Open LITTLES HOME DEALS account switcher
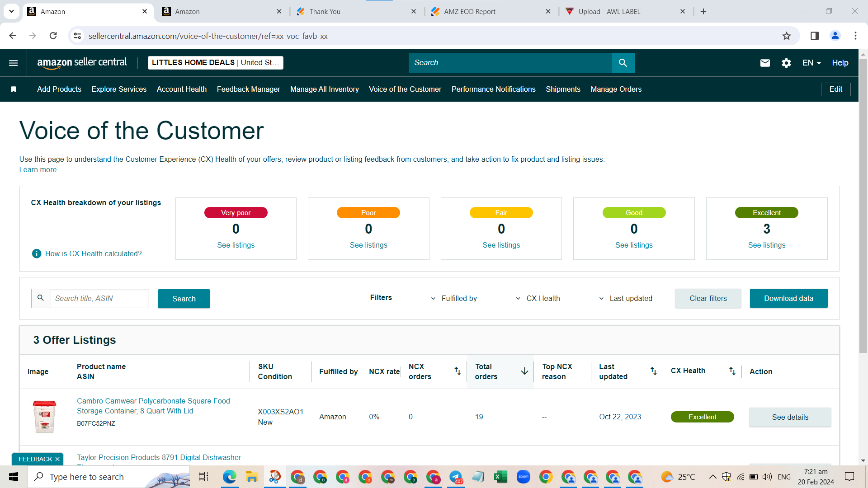 point(216,63)
